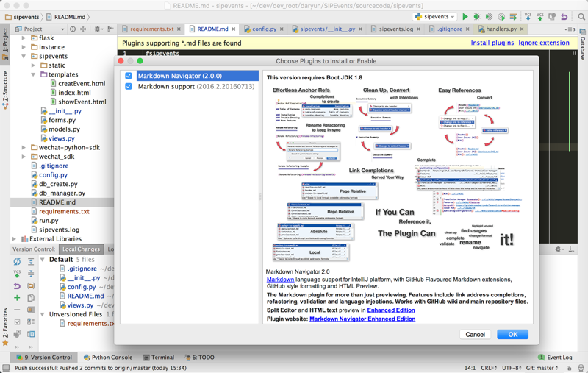Image resolution: width=588 pixels, height=373 pixels.
Task: Expand the static folder
Action: [33, 65]
